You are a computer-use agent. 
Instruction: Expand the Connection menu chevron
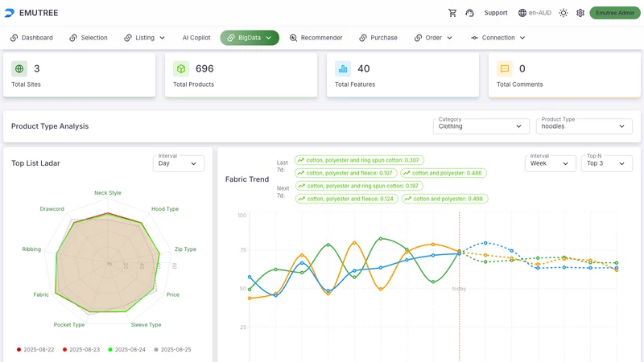tap(522, 38)
